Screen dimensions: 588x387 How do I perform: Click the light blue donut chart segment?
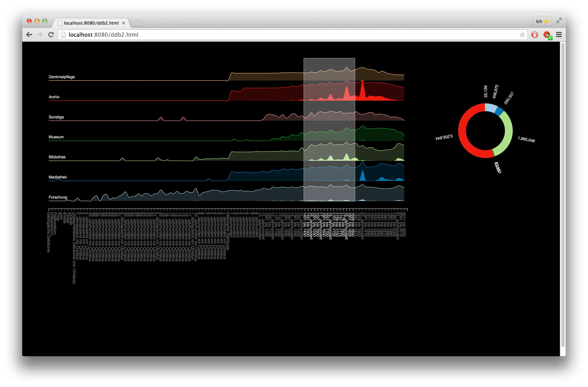[x=491, y=108]
